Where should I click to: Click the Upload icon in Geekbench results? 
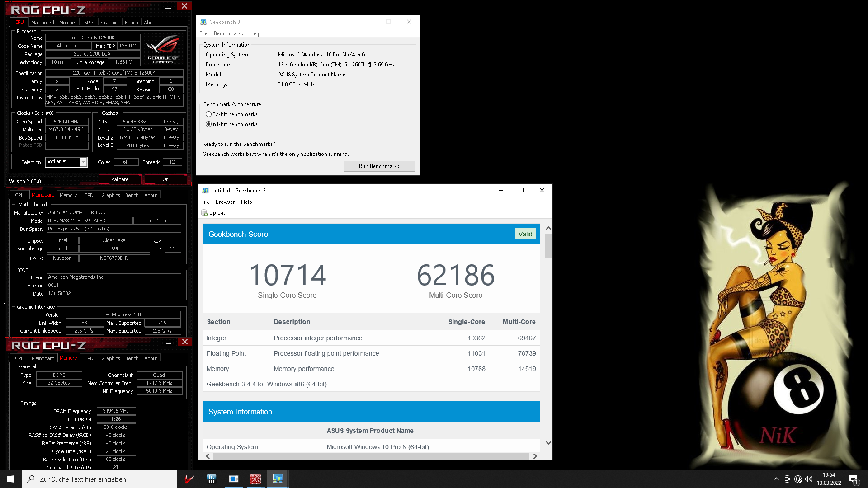(x=204, y=213)
